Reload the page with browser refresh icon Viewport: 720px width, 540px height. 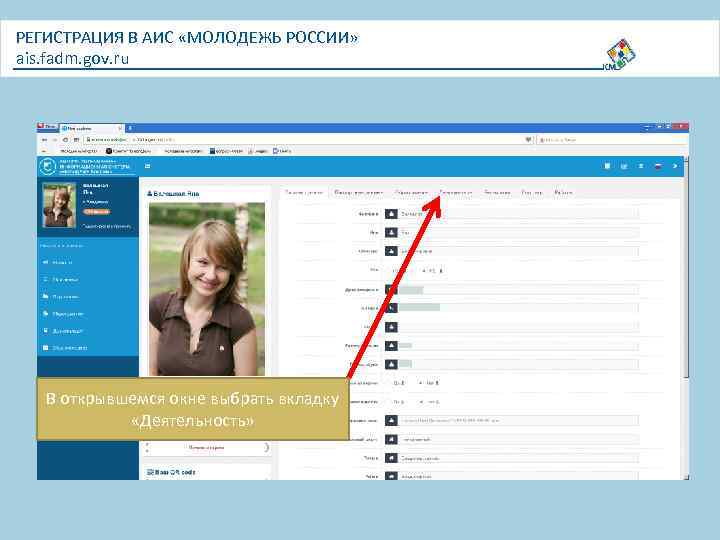pos(66,140)
